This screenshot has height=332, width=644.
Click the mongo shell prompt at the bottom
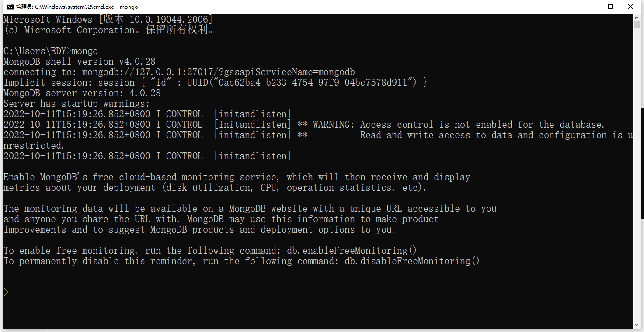[x=6, y=292]
